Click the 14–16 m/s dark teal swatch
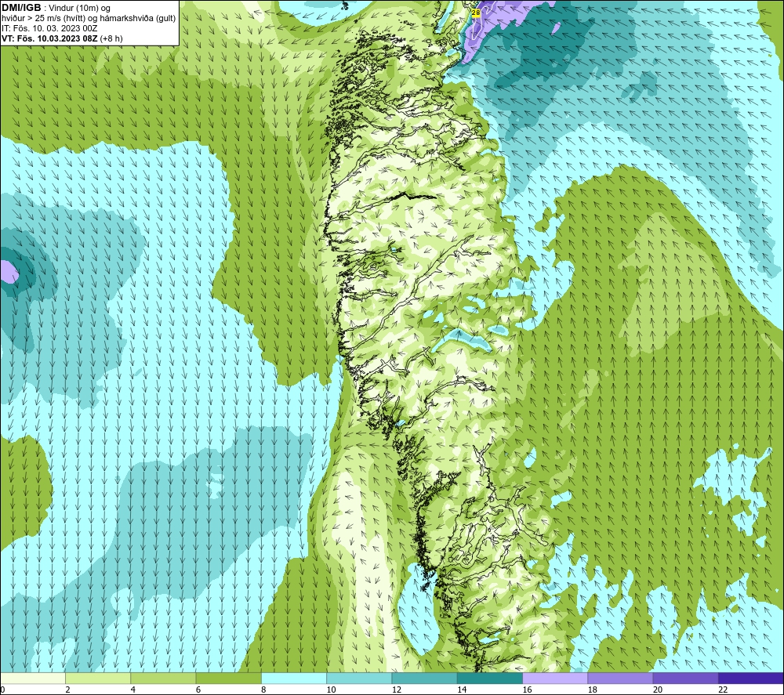Viewport: 784px width, 695px height. (x=490, y=678)
